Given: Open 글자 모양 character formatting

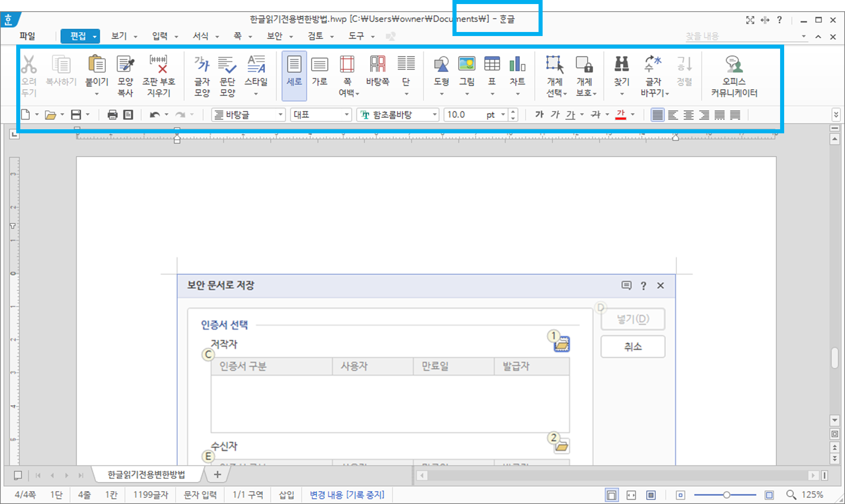Looking at the screenshot, I should [201, 74].
